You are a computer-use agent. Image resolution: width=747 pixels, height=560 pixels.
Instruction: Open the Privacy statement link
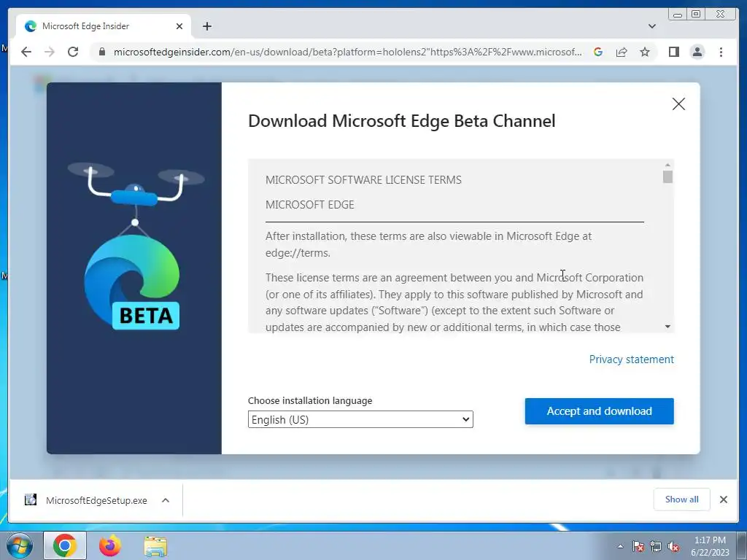click(631, 359)
